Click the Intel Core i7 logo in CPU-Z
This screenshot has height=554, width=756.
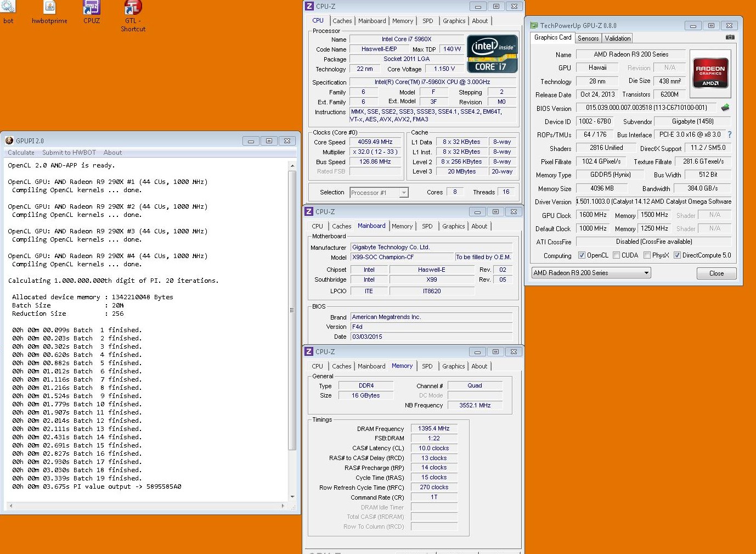(x=492, y=54)
